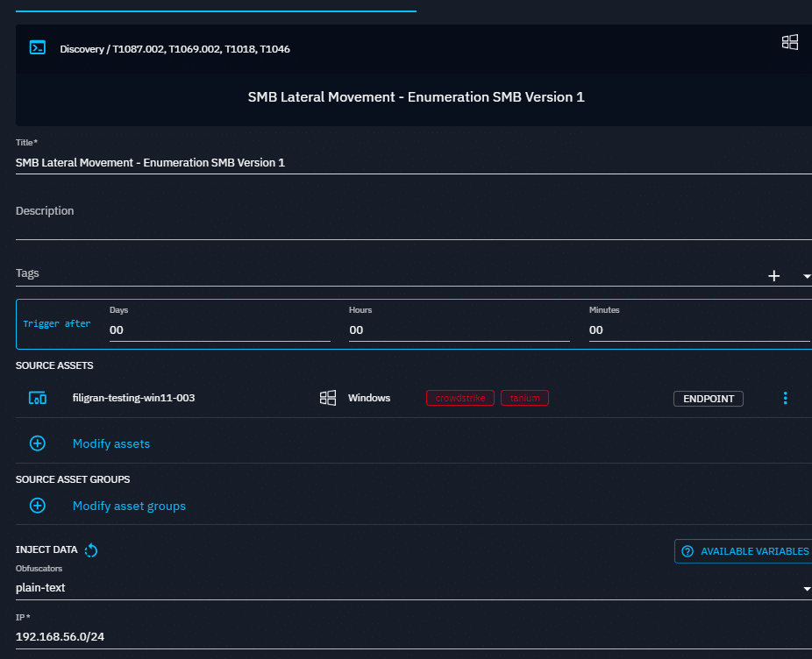This screenshot has width=812, height=659.
Task: Open the Available Variables help button
Action: coord(744,551)
